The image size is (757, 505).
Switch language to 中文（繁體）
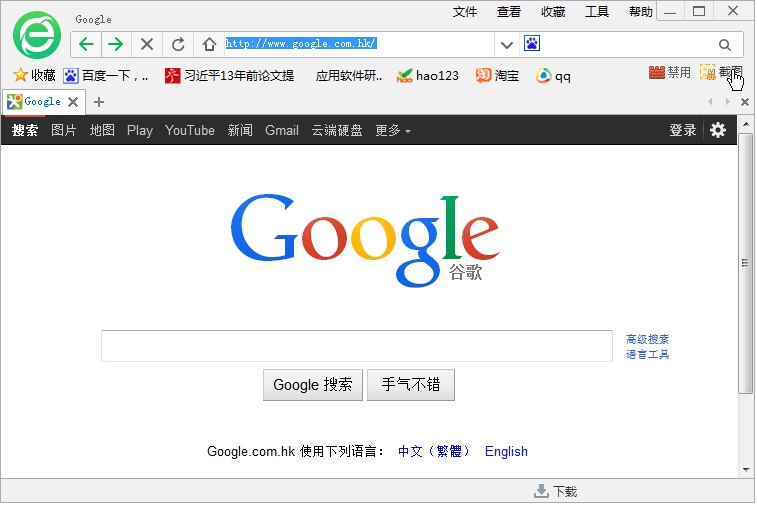point(433,451)
